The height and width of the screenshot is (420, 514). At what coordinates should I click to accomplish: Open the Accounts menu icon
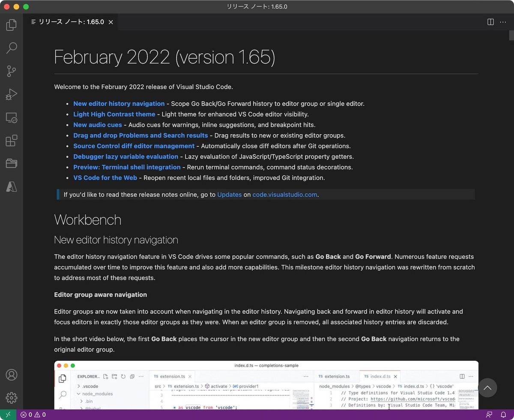pos(12,375)
